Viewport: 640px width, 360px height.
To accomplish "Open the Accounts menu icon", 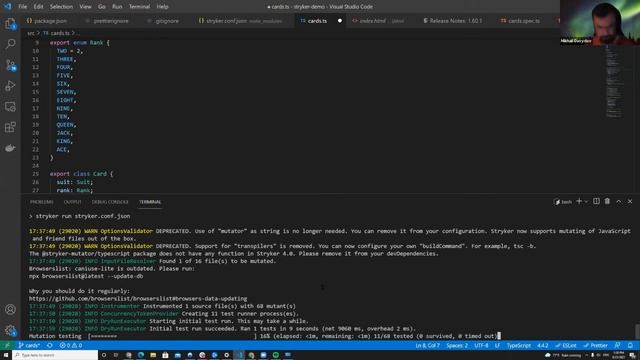I will (x=10, y=309).
